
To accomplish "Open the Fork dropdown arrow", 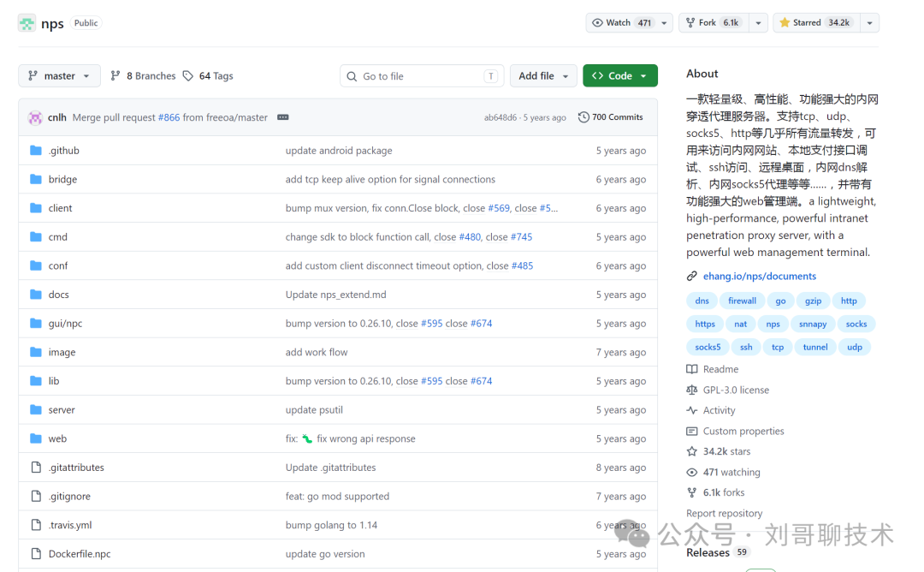I will (x=758, y=23).
